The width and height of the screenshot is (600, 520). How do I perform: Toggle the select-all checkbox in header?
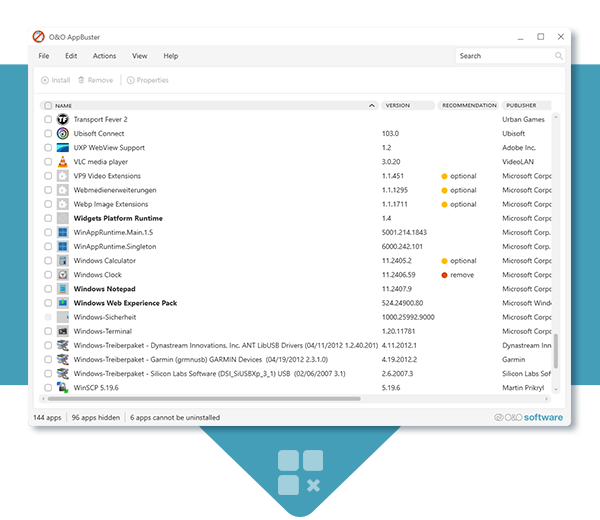pyautogui.click(x=47, y=105)
